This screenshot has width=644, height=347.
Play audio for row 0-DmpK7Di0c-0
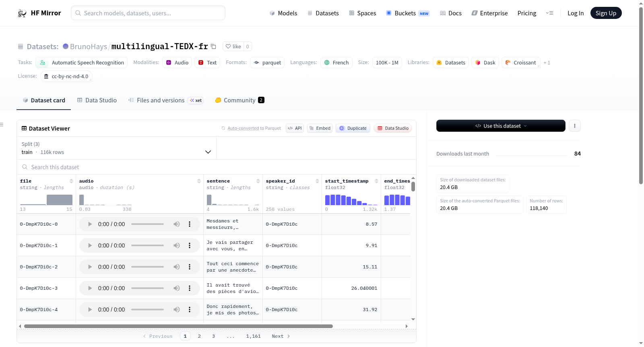click(x=90, y=224)
